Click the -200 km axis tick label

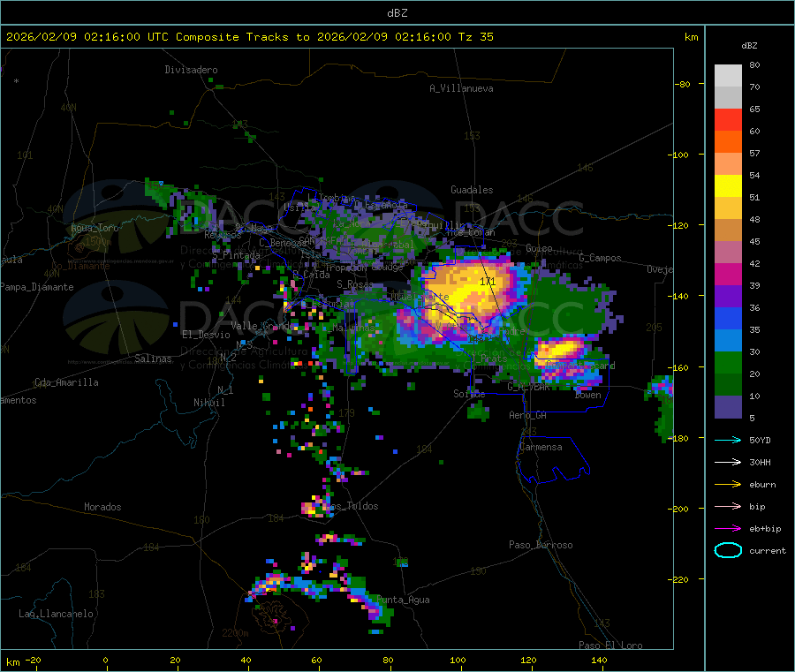[x=678, y=509]
